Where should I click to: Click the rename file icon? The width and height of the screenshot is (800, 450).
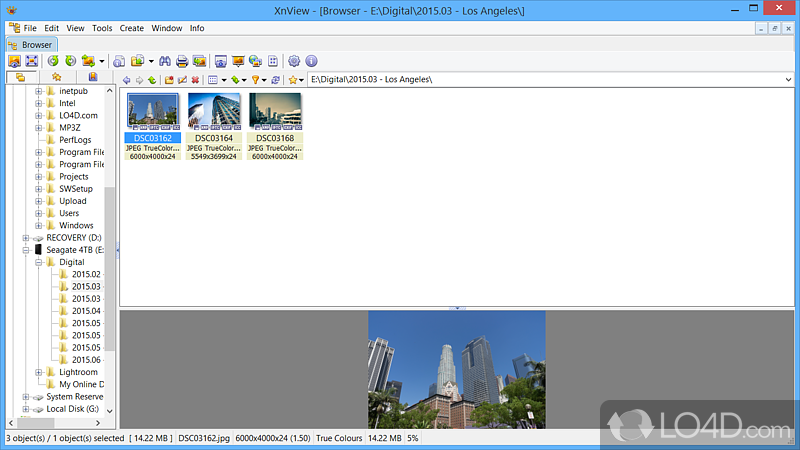182,80
